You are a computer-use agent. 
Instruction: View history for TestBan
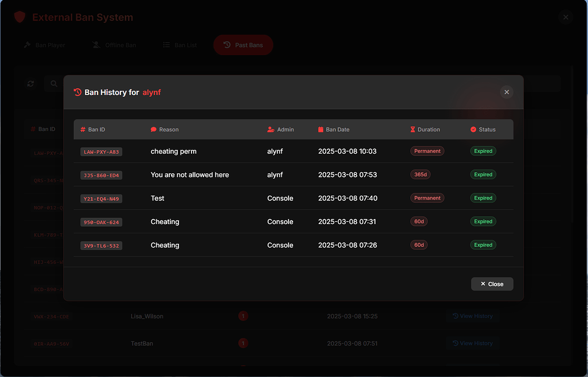(x=473, y=343)
